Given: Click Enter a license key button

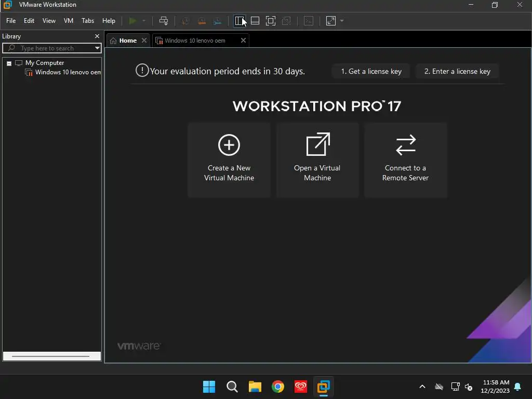Looking at the screenshot, I should tap(457, 71).
